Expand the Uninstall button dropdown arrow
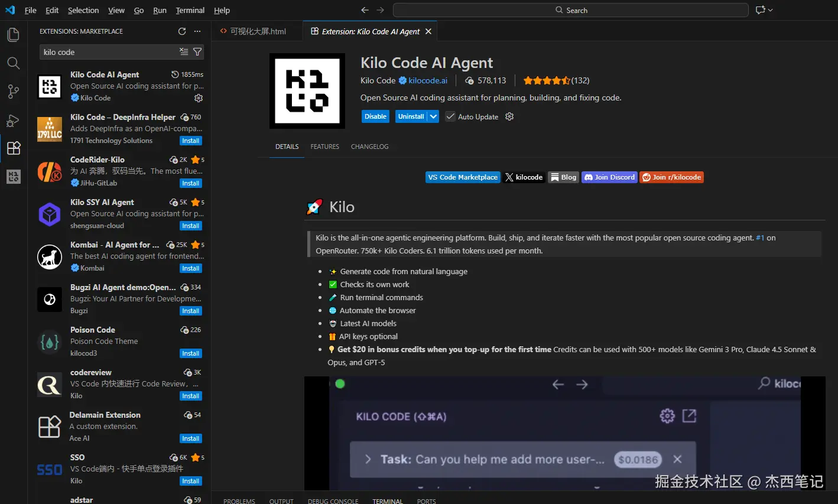The width and height of the screenshot is (838, 504). [434, 116]
